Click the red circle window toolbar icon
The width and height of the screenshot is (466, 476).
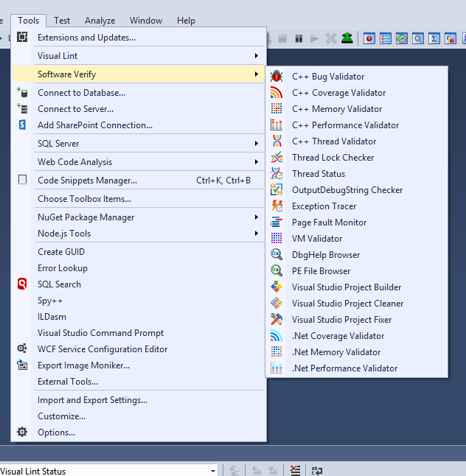tap(369, 38)
